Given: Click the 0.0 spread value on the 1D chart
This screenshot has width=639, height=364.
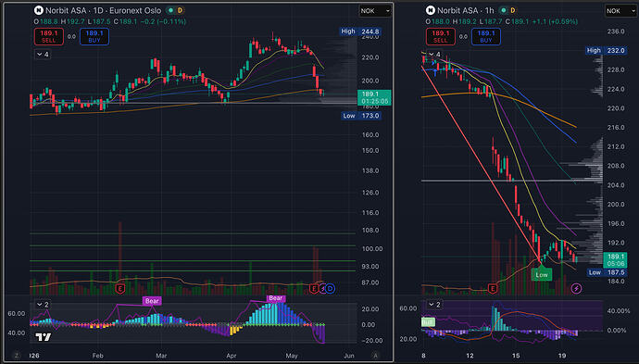Looking at the screenshot, I should [x=71, y=36].
